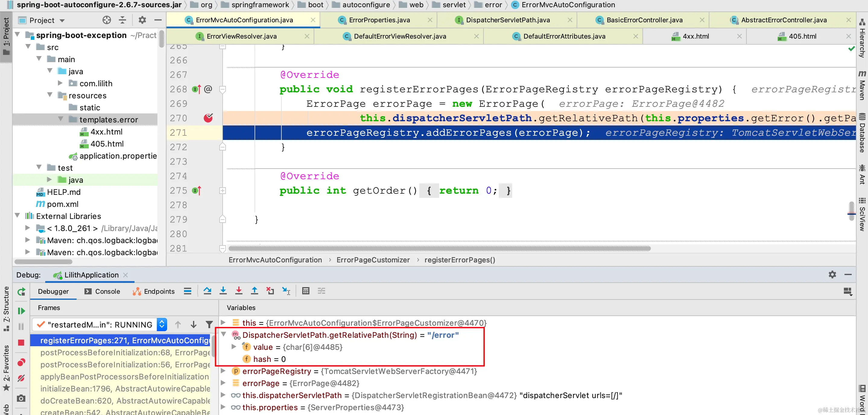868x415 pixels.
Task: Mute all breakpoints
Action: [21, 378]
